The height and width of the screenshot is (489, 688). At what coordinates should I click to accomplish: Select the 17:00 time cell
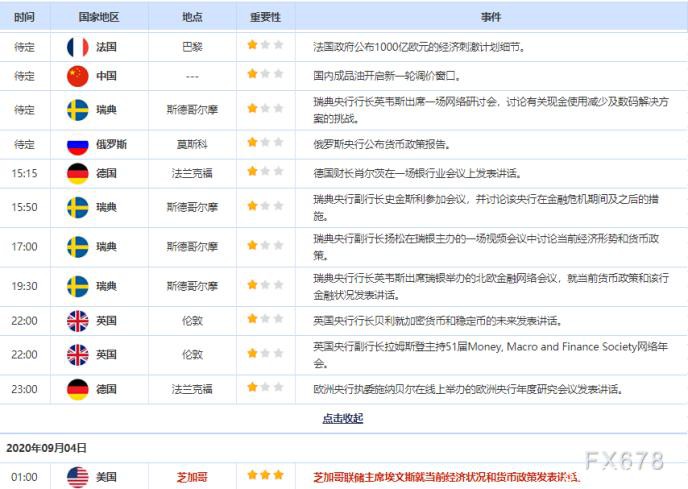(x=24, y=247)
